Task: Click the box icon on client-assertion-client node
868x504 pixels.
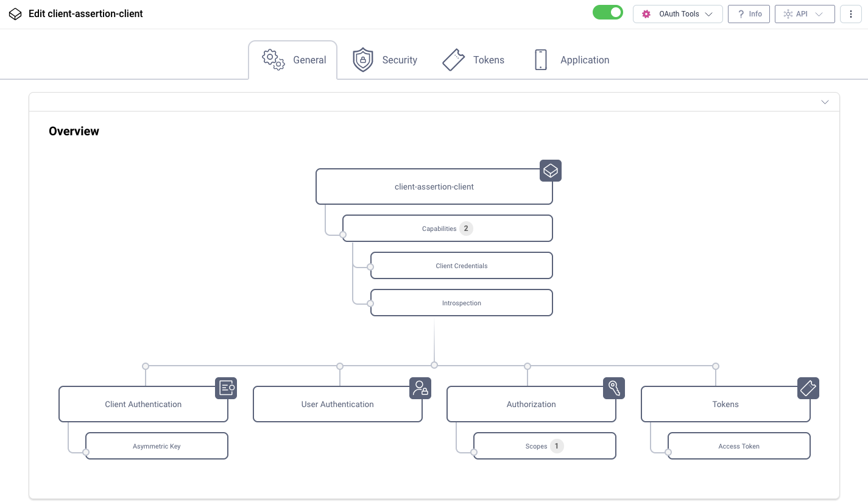Action: (551, 171)
